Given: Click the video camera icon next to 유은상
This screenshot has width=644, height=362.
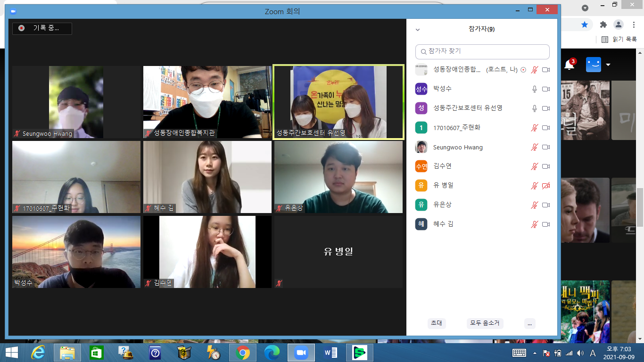Looking at the screenshot, I should 546,205.
